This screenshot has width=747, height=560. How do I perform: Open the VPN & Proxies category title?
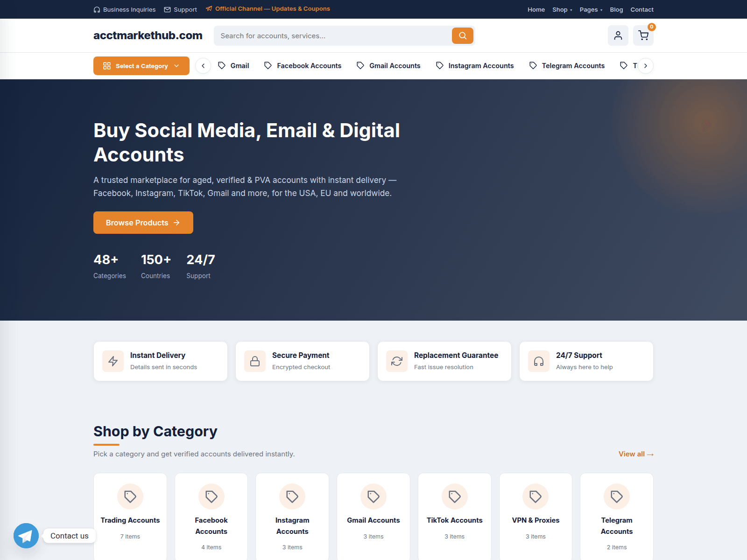click(x=536, y=520)
